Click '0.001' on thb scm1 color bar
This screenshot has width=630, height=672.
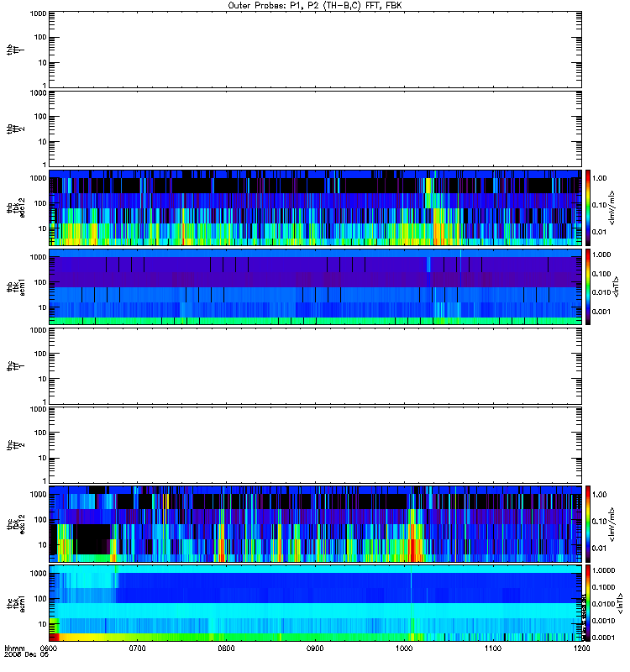601,312
